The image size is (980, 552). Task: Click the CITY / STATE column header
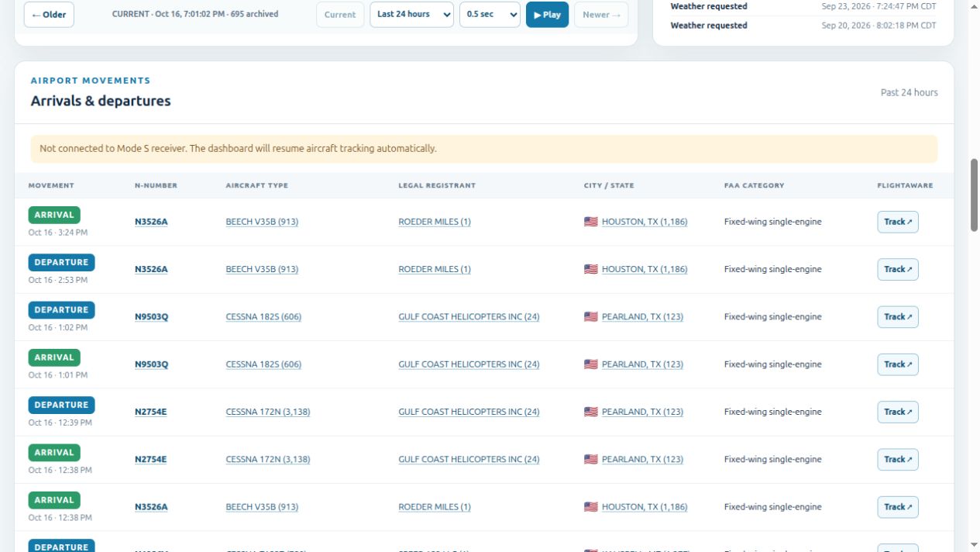click(609, 185)
